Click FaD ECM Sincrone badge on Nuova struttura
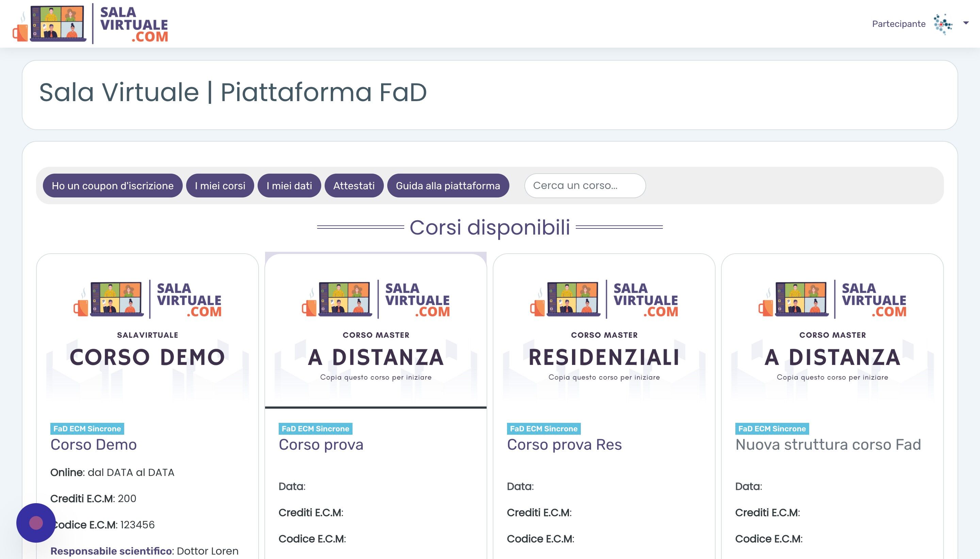Screen dimensions: 980x559 [x=772, y=429]
